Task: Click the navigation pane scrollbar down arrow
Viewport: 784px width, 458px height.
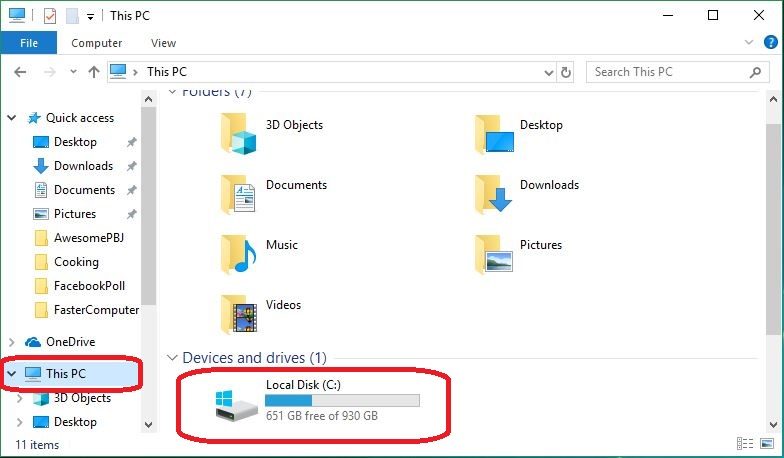Action: tap(148, 425)
